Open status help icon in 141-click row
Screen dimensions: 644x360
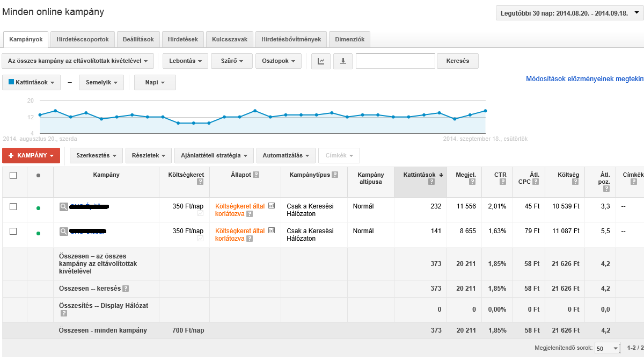point(249,239)
